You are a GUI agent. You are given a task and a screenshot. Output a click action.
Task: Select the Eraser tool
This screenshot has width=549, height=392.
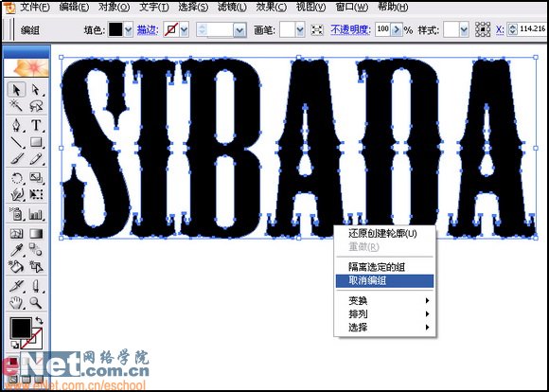click(36, 286)
